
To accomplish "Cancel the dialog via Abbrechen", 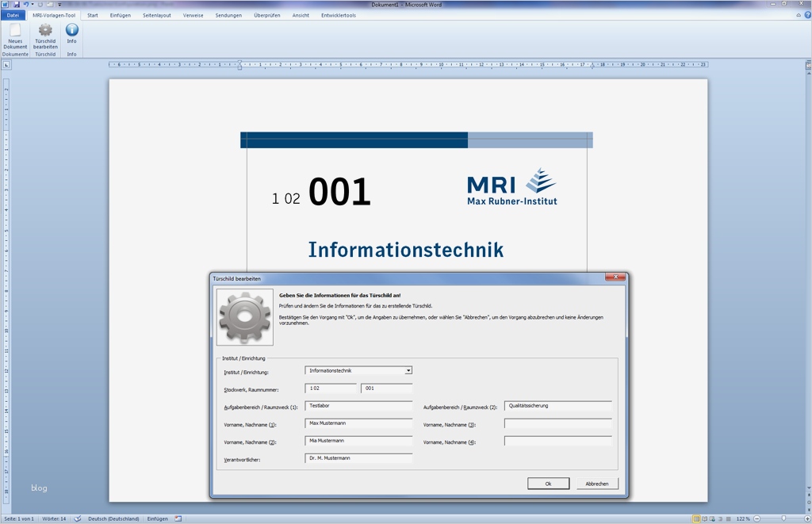I will pyautogui.click(x=597, y=483).
